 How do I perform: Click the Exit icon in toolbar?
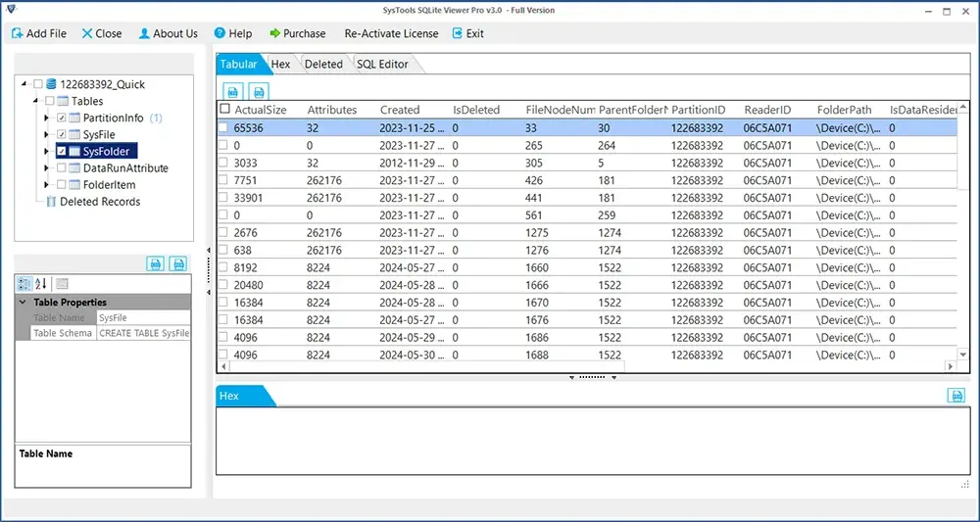point(458,33)
